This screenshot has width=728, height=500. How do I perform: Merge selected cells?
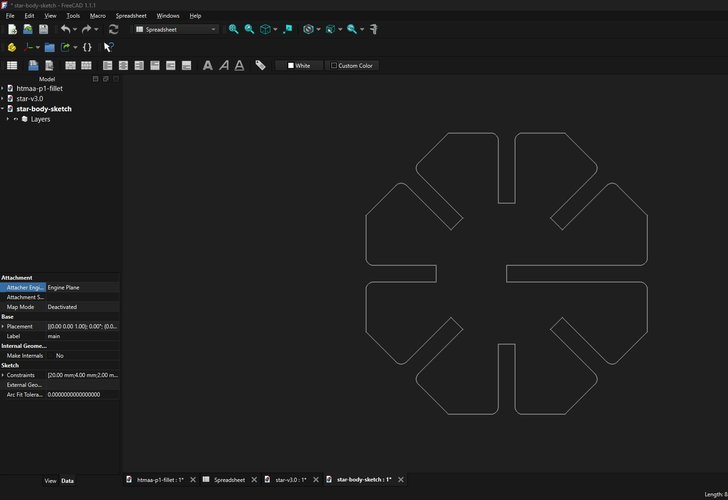[71, 65]
